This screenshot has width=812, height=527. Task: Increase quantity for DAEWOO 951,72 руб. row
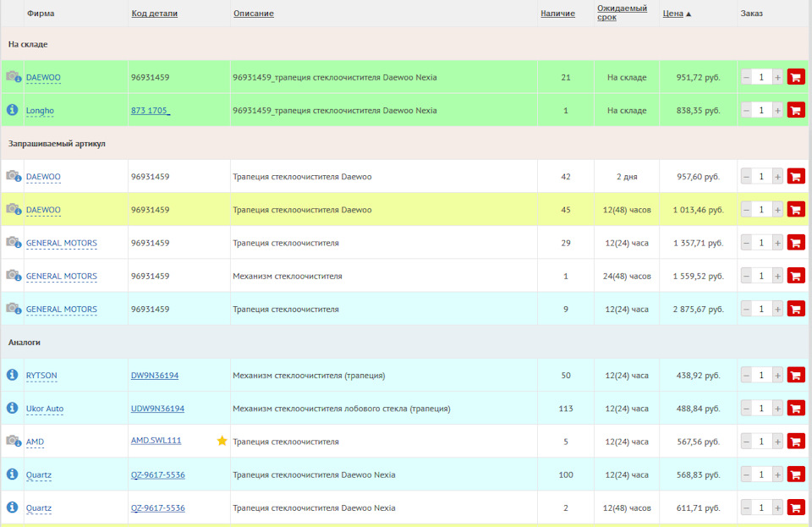(x=777, y=77)
